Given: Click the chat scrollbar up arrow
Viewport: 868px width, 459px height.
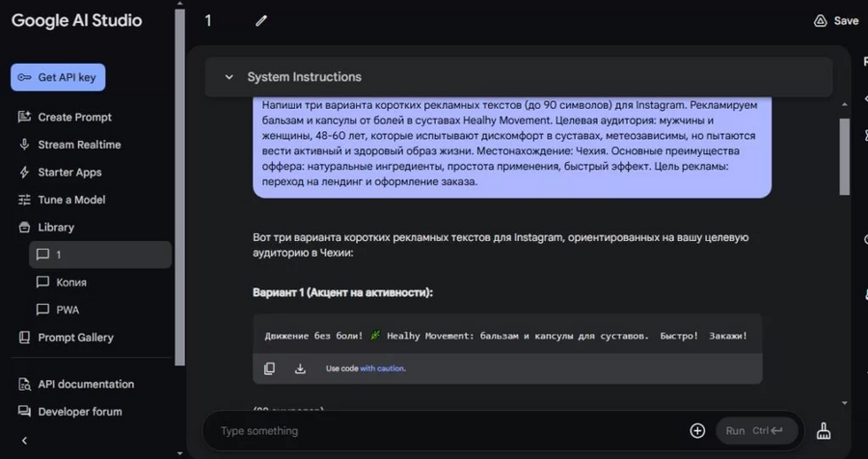Looking at the screenshot, I should coord(845,105).
